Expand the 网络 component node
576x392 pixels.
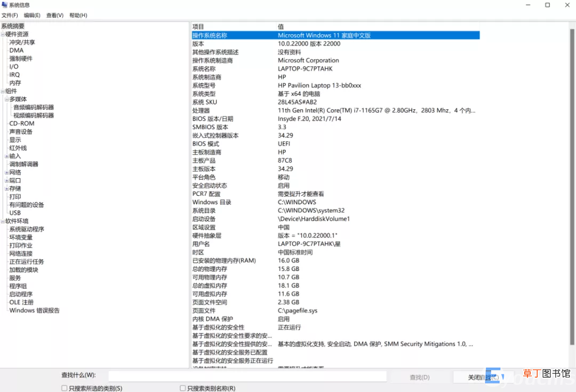pos(6,173)
